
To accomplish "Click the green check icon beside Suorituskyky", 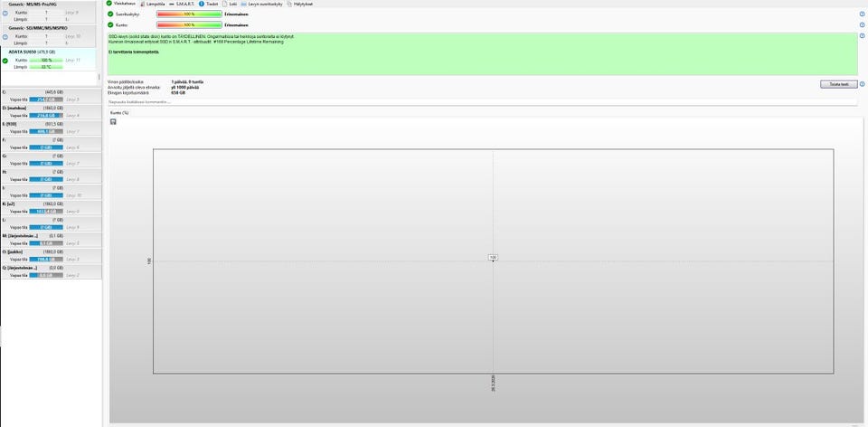I will 110,14.
